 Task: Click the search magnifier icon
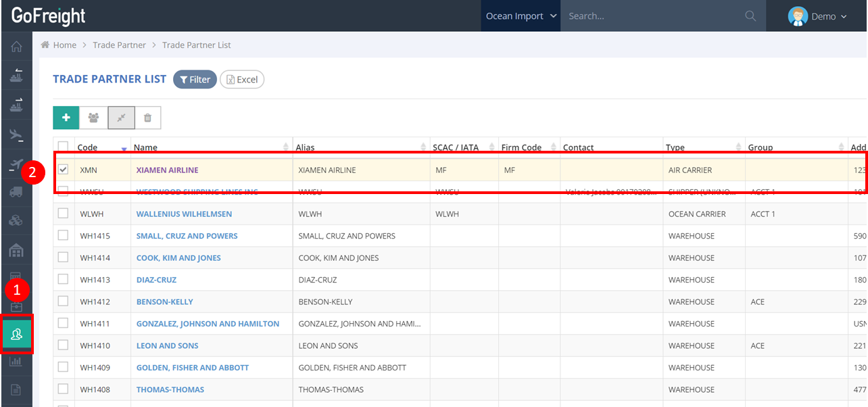coord(750,16)
